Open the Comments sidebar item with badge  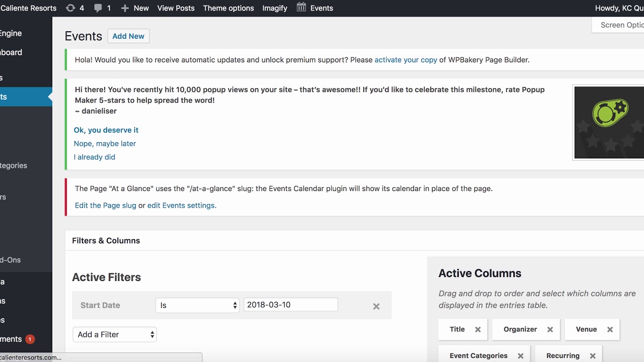[x=17, y=339]
